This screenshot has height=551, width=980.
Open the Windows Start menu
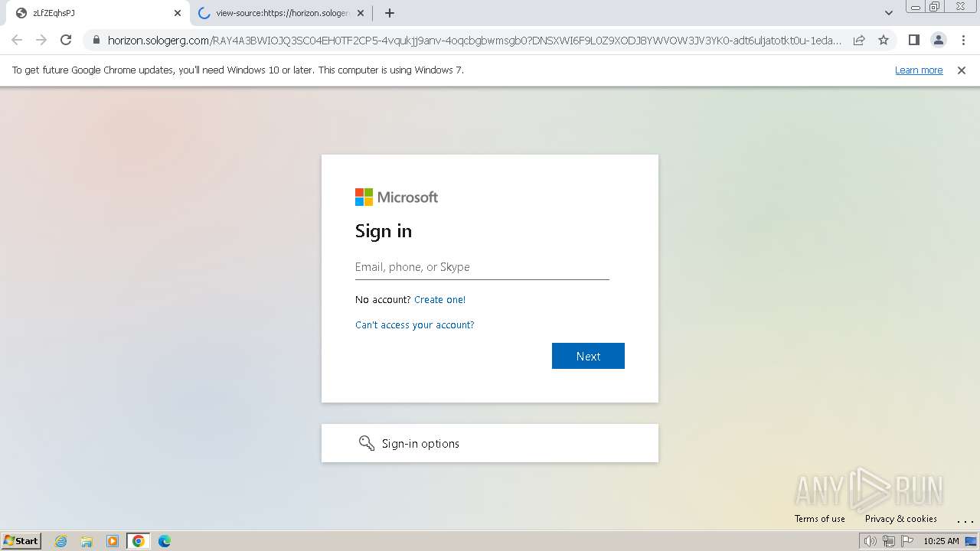(21, 541)
